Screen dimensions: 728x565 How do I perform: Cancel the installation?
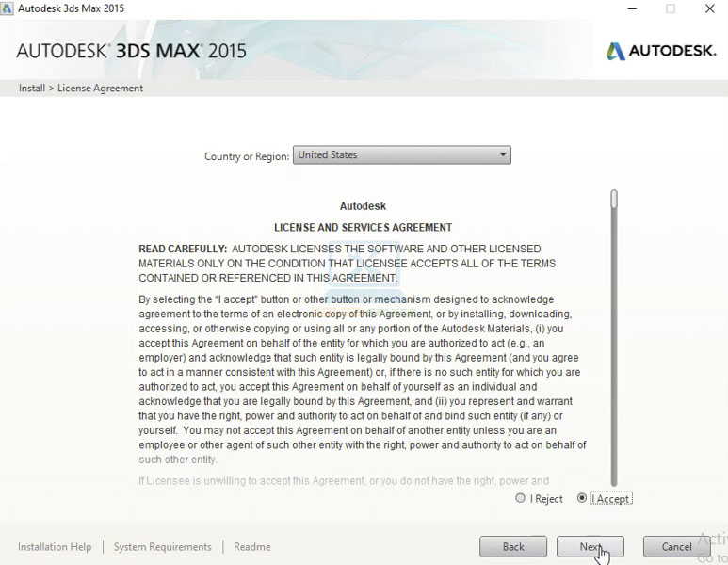[x=676, y=547]
